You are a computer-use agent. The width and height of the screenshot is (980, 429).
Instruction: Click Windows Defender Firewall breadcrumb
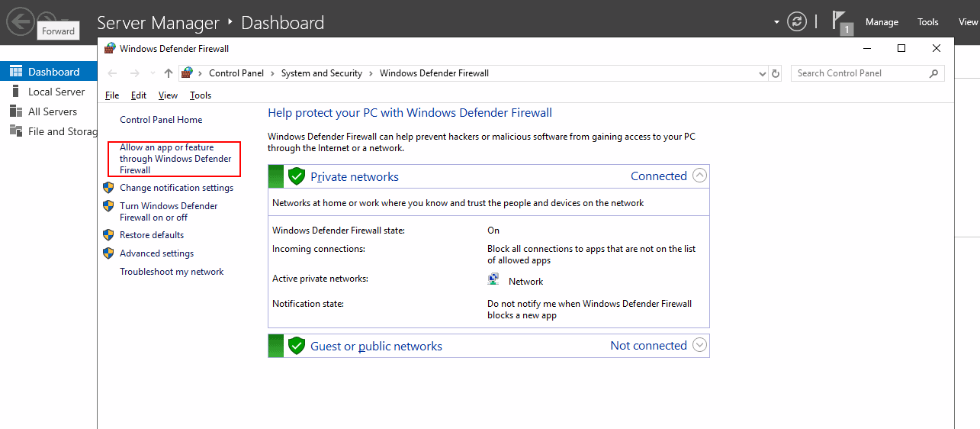(434, 73)
